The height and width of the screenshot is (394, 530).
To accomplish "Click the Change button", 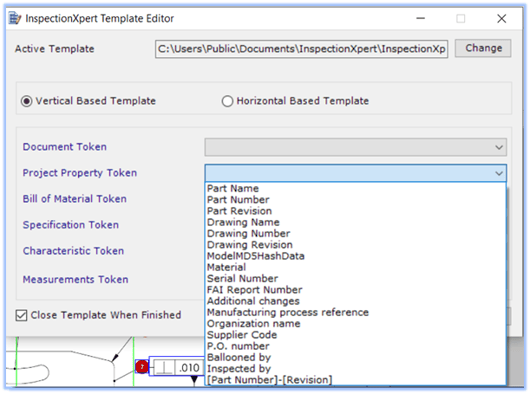I will point(483,48).
